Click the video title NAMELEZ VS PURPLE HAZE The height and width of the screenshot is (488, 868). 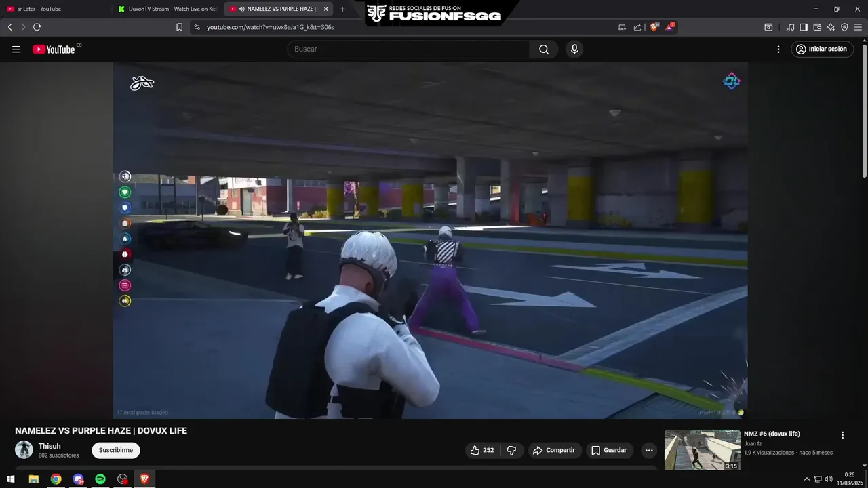[x=101, y=430]
